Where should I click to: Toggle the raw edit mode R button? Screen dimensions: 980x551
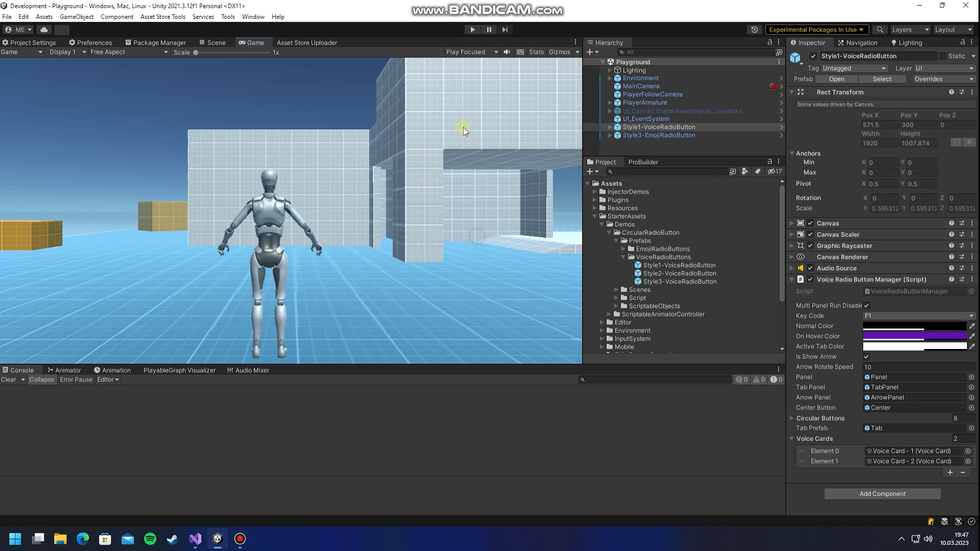969,142
